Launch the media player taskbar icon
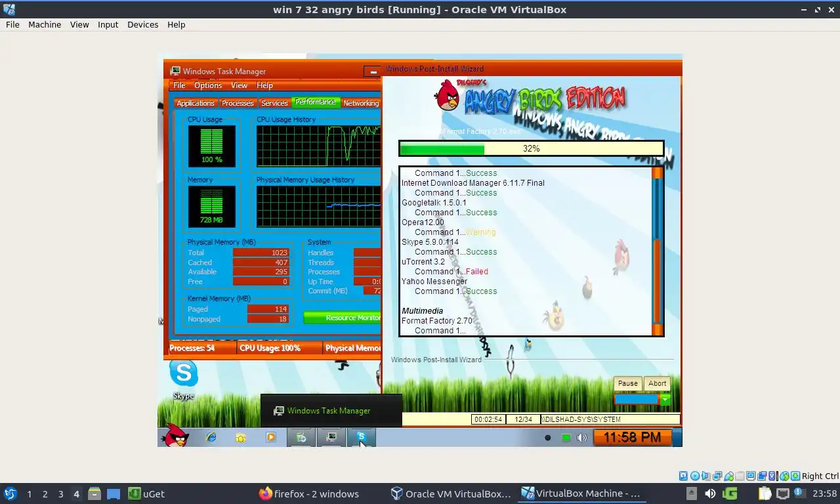Image resolution: width=840 pixels, height=504 pixels. click(x=270, y=437)
